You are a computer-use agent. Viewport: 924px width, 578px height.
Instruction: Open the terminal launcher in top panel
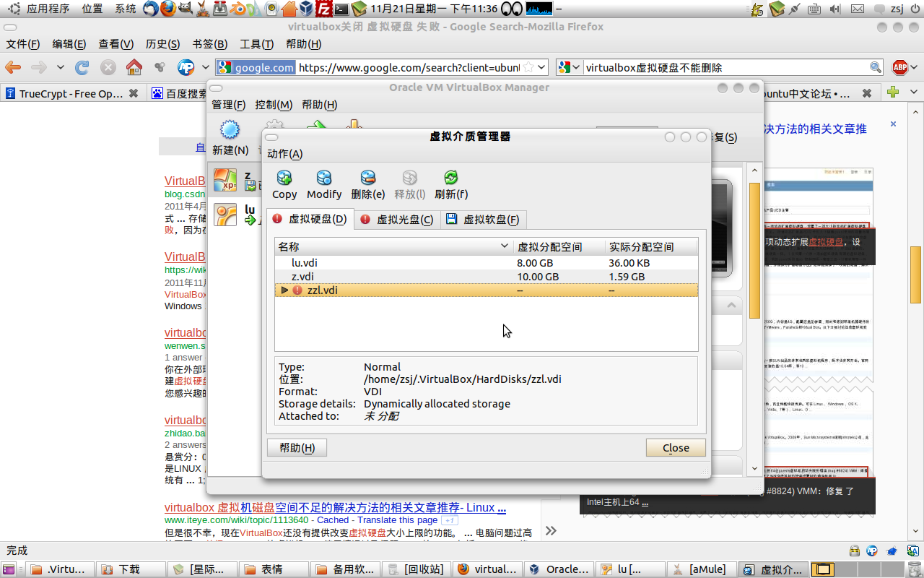tap(341, 9)
